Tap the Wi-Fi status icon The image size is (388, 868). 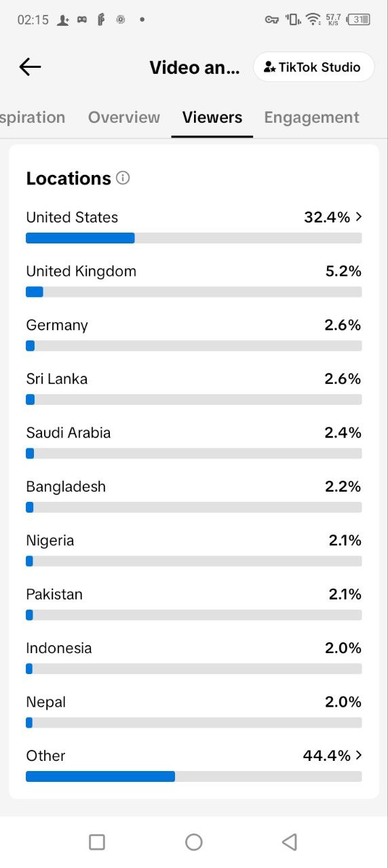coord(313,19)
